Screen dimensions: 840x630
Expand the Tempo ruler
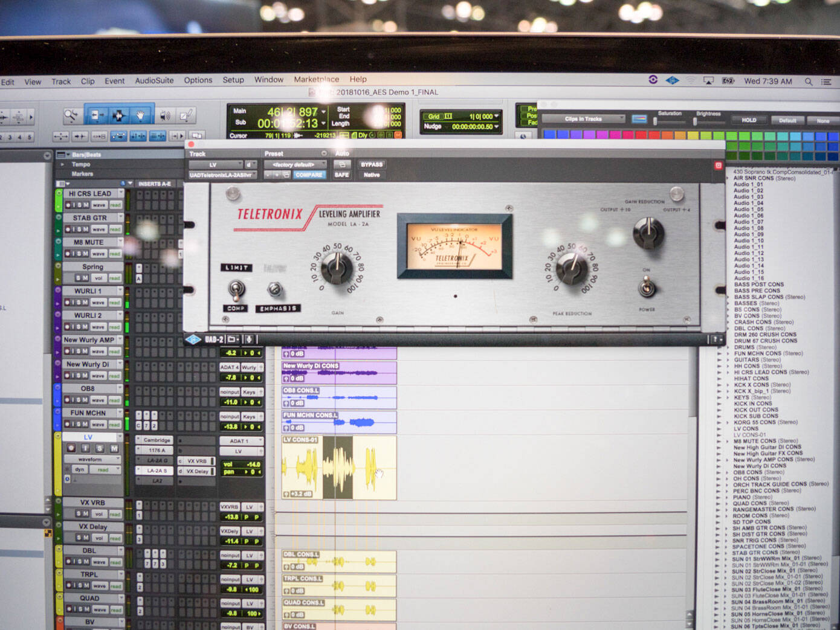point(62,164)
